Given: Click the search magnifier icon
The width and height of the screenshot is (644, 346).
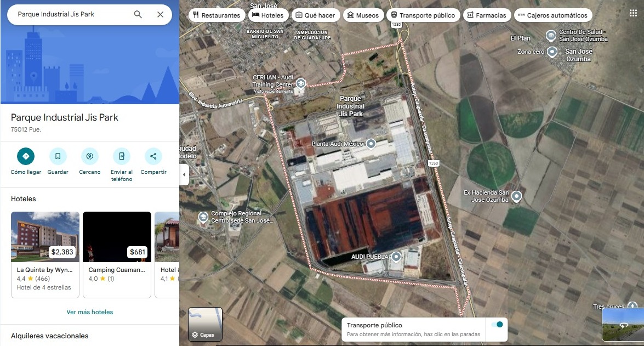Looking at the screenshot, I should (x=138, y=14).
